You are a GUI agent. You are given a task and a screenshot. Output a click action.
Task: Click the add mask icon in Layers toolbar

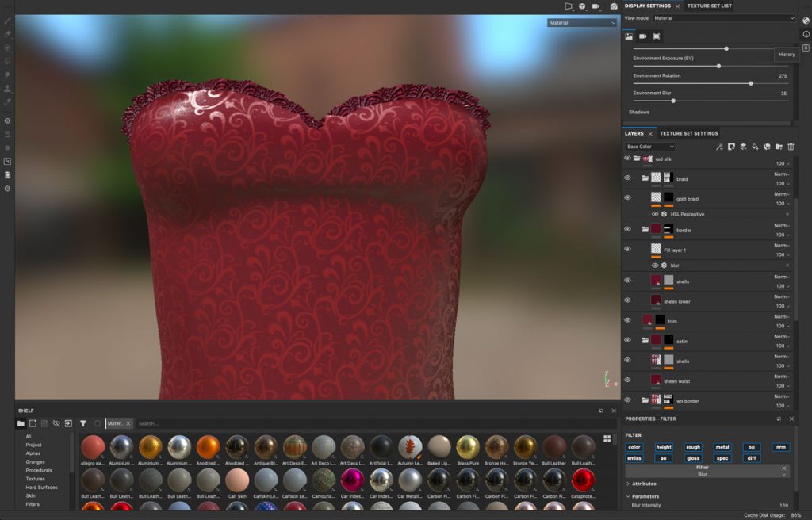(731, 147)
